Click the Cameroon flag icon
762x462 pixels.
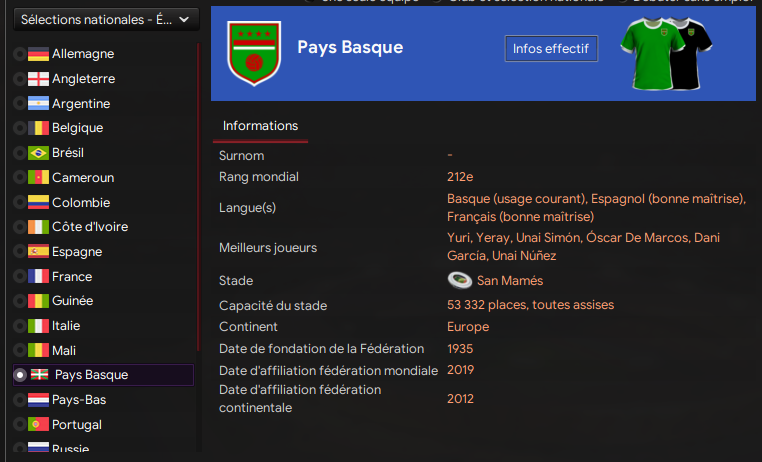pyautogui.click(x=38, y=178)
